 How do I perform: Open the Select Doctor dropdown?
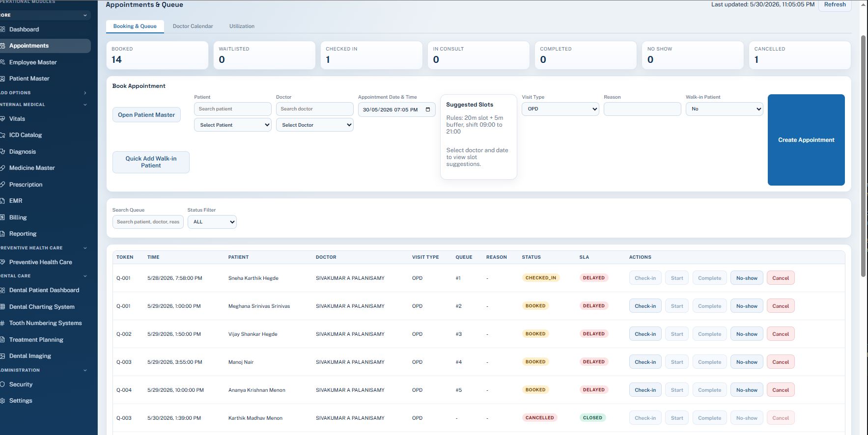coord(315,125)
